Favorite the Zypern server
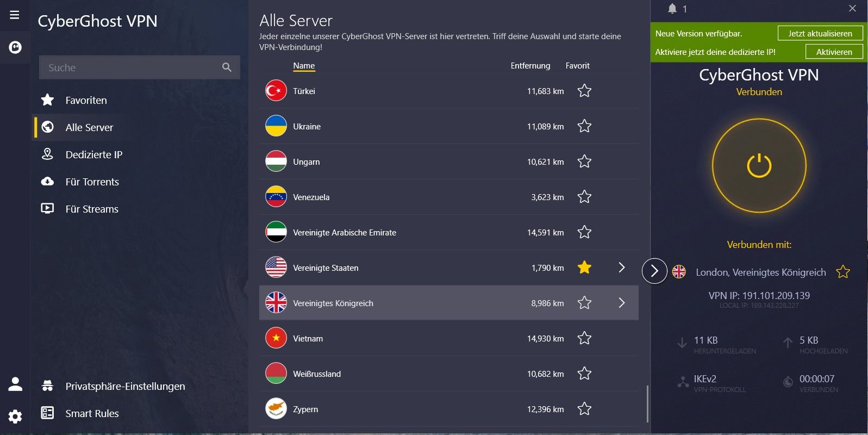Viewport: 868px width, 435px height. tap(584, 409)
